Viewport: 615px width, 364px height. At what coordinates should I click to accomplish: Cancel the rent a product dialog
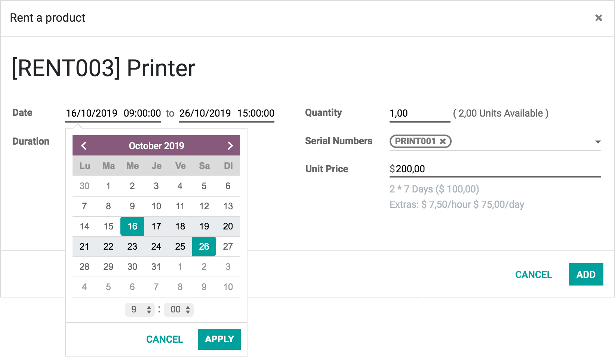[x=533, y=275]
